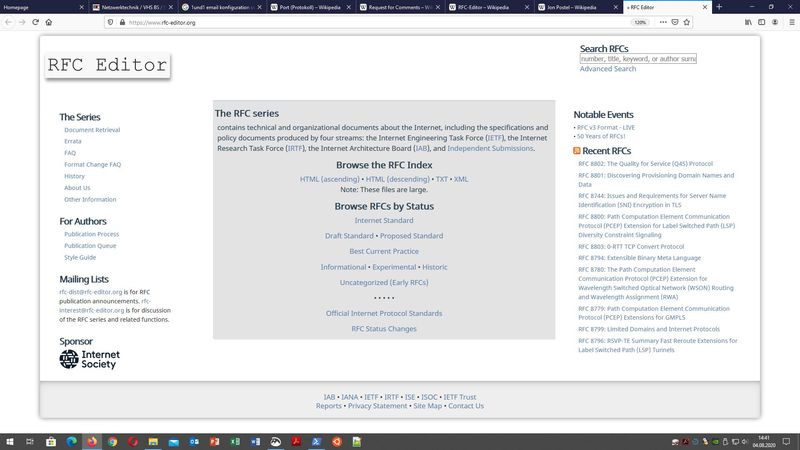
Task: Switch to Port (Protokoll) Wikipedia tab
Action: click(310, 7)
